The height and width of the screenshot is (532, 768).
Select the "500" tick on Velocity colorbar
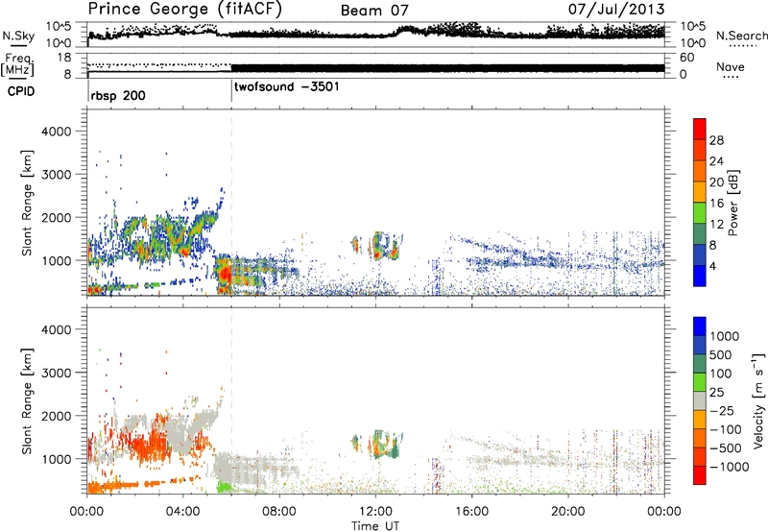click(720, 355)
